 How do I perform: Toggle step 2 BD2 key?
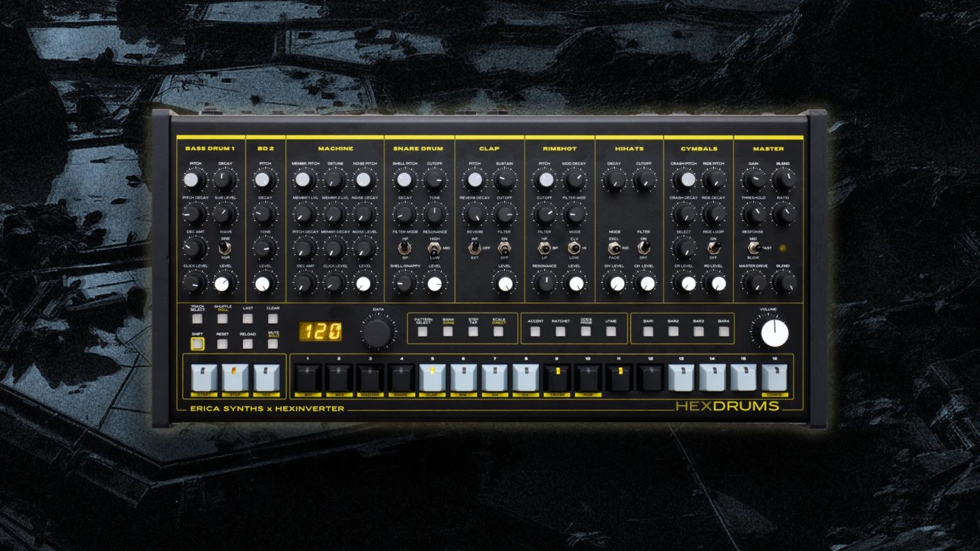point(339,378)
